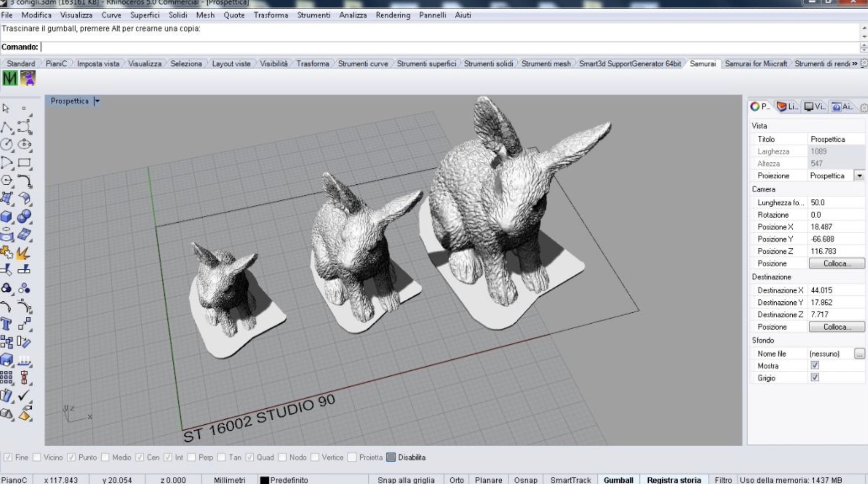Viewport: 868px width, 484px height.
Task: Open the Predefinito layer selector
Action: 284,480
